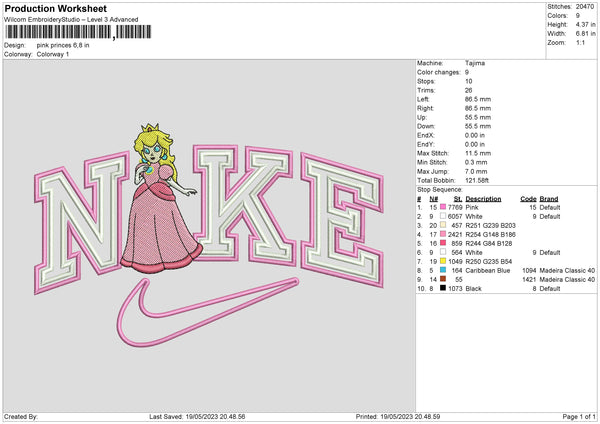Click the EndX label

point(426,135)
